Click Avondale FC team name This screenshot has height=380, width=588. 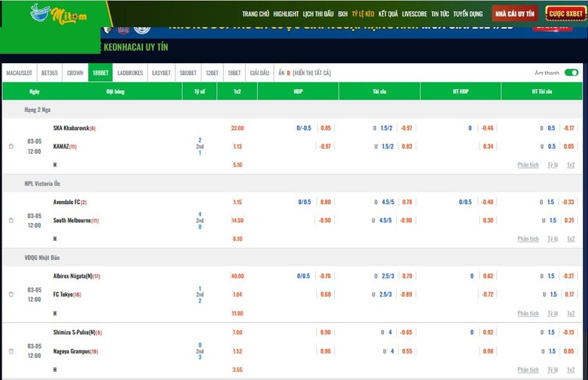click(x=67, y=202)
